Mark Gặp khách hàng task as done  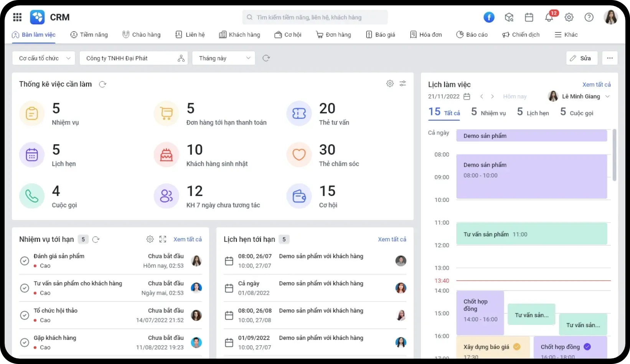pos(25,343)
